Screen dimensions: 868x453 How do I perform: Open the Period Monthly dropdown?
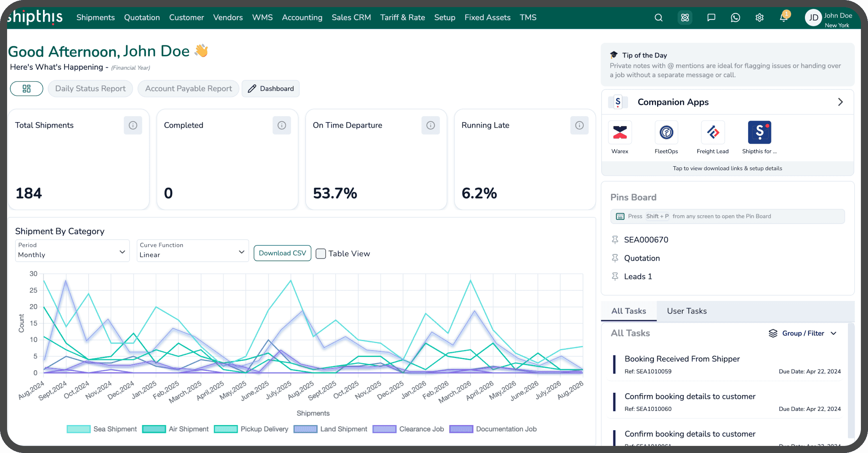(72, 251)
